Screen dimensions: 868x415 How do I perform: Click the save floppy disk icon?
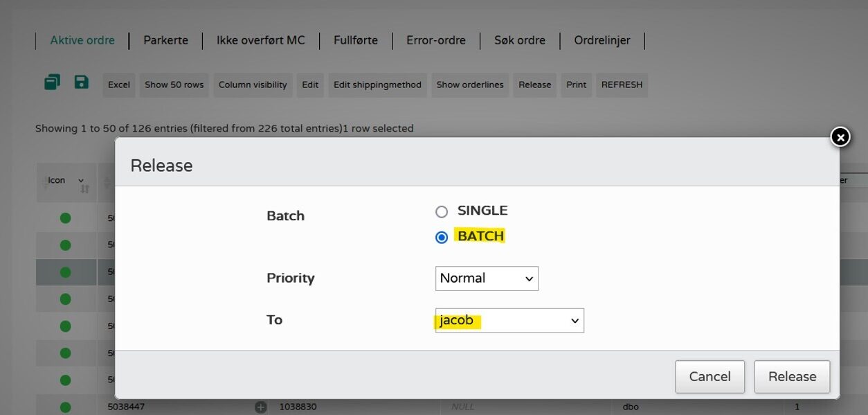(x=82, y=82)
